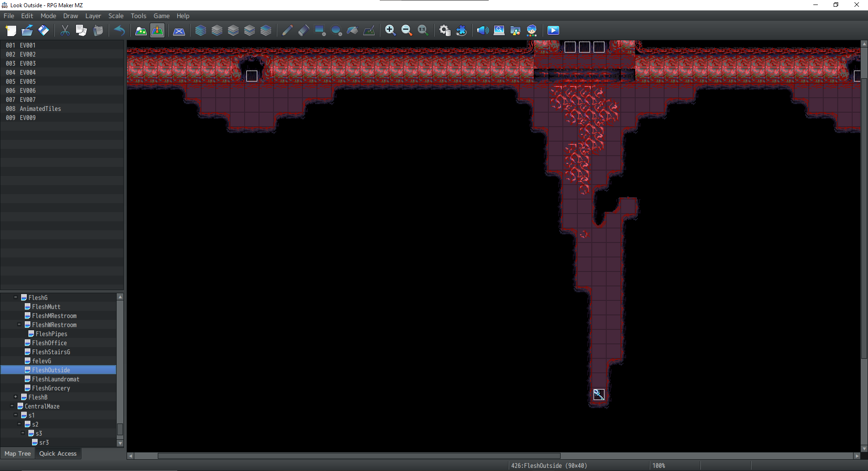This screenshot has height=471, width=868.
Task: Select the FleshLaundromat map
Action: pyautogui.click(x=56, y=379)
